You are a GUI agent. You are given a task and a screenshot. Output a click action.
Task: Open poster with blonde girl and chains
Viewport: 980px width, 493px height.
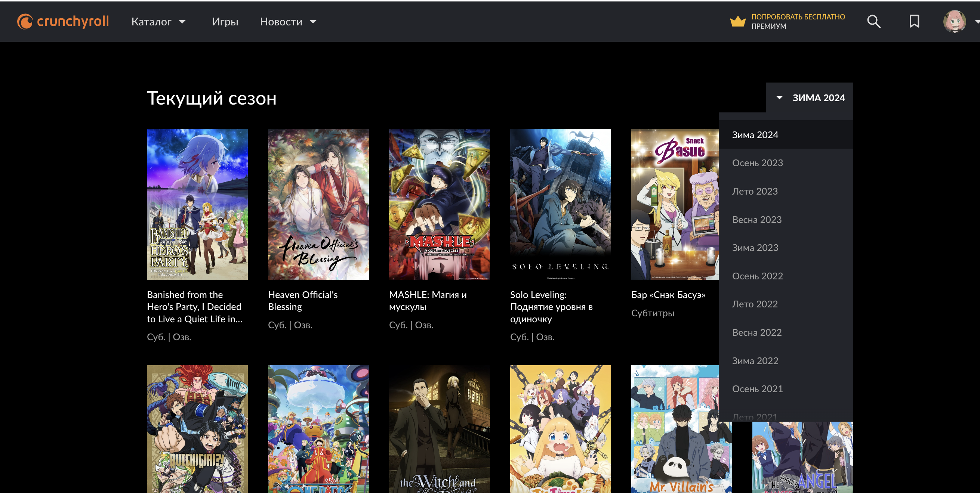[x=560, y=429]
